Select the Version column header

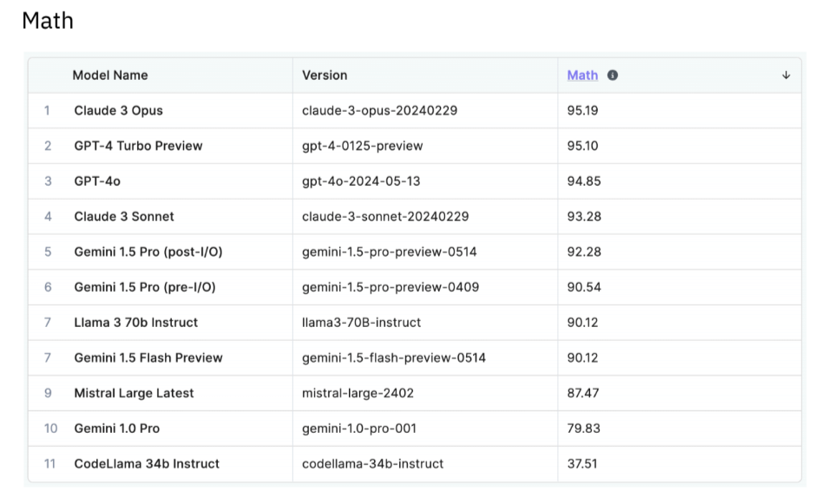[325, 75]
